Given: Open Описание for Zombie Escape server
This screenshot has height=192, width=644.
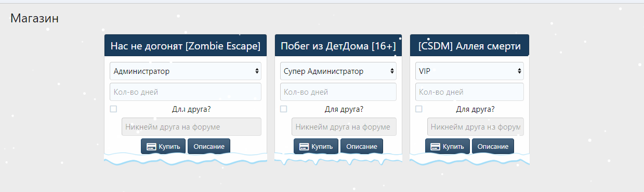Looking at the screenshot, I should (x=209, y=146).
